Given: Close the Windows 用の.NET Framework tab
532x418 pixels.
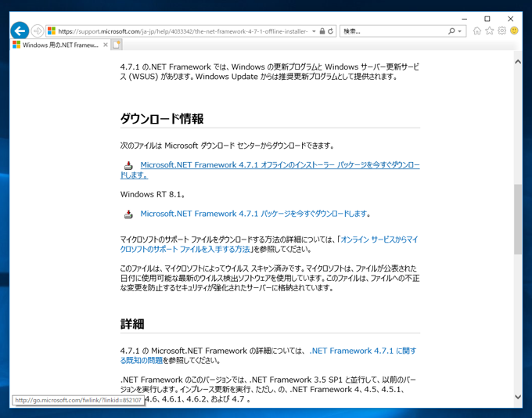Looking at the screenshot, I should [x=106, y=45].
